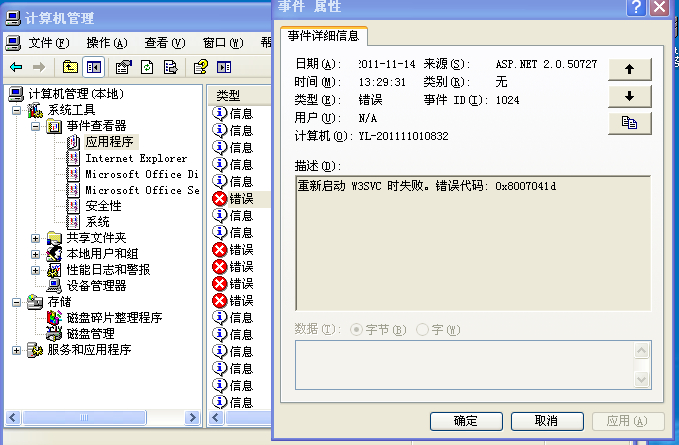Image resolution: width=679 pixels, height=445 pixels.
Task: Open 磁盘管理 in the tree
Action: tap(91, 334)
